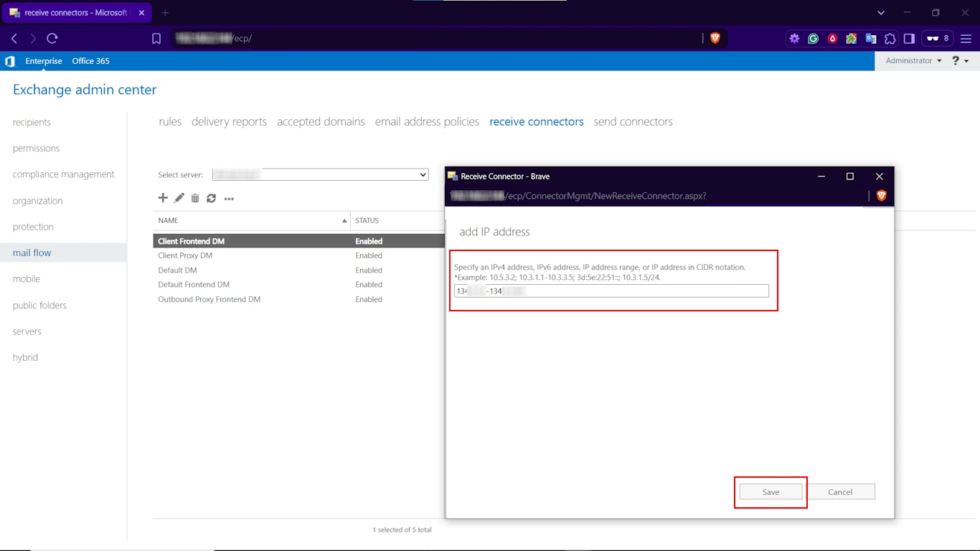This screenshot has width=980, height=551.
Task: Open the receive connectors tab
Action: pyautogui.click(x=537, y=122)
